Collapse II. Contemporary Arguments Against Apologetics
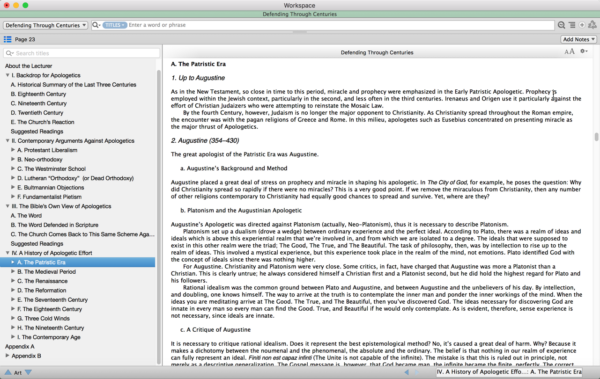This screenshot has height=379, width=600. point(7,140)
